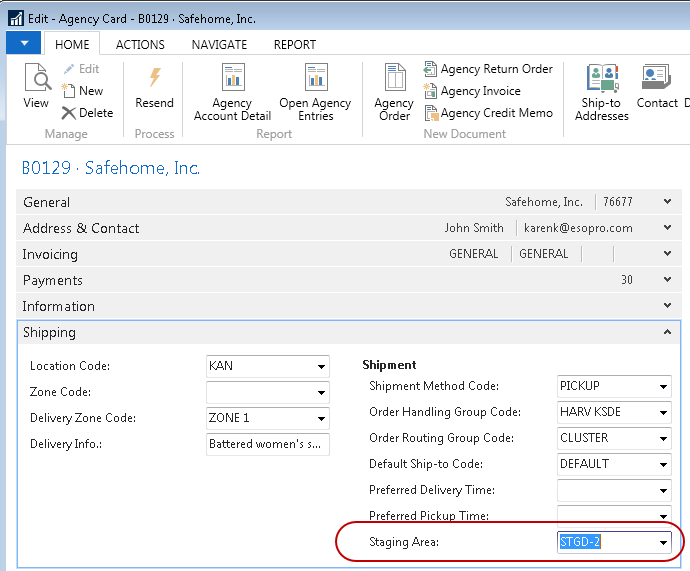Open the Open Agency Entries report
The width and height of the screenshot is (690, 571).
[315, 92]
